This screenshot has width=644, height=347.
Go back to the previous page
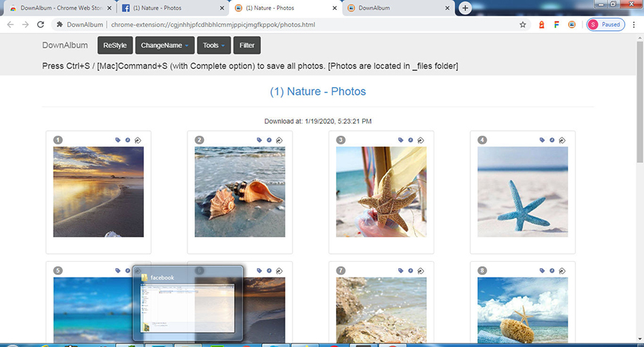click(11, 24)
